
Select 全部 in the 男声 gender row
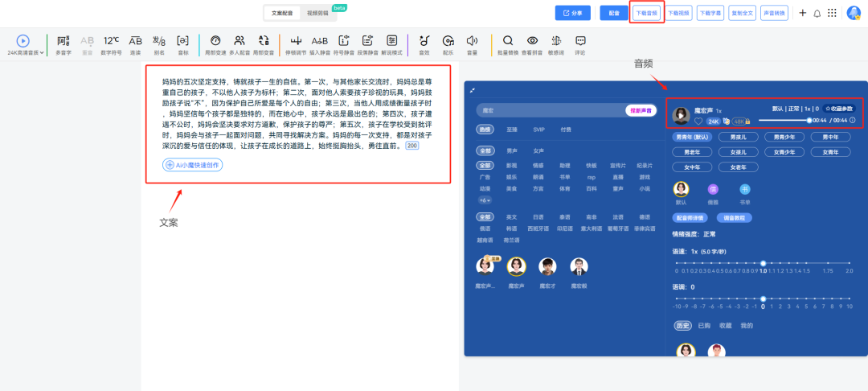coord(485,150)
